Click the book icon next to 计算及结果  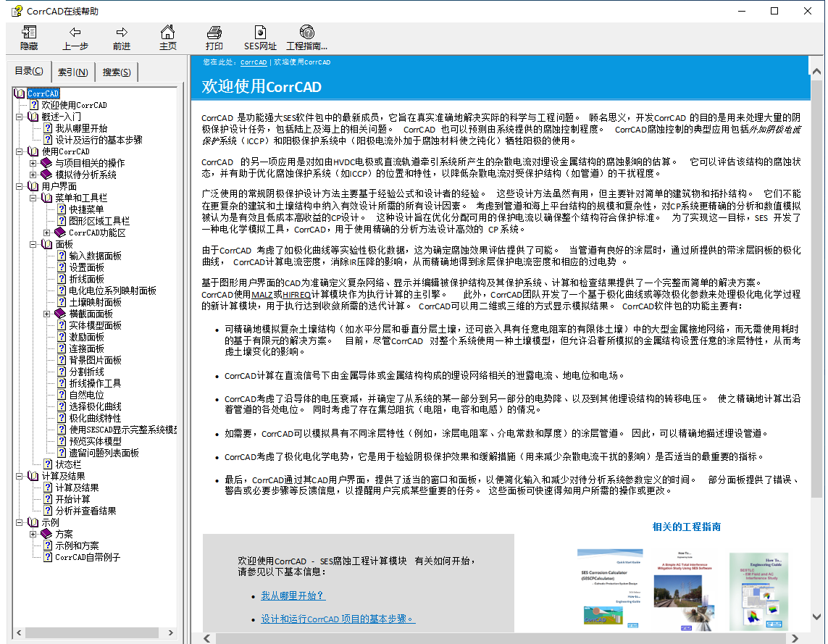pyautogui.click(x=33, y=476)
